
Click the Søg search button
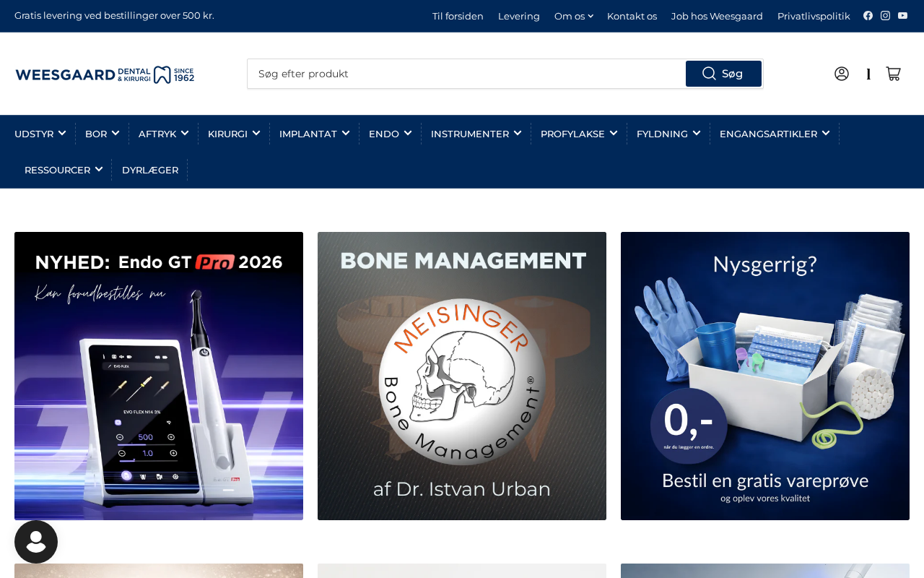click(723, 74)
